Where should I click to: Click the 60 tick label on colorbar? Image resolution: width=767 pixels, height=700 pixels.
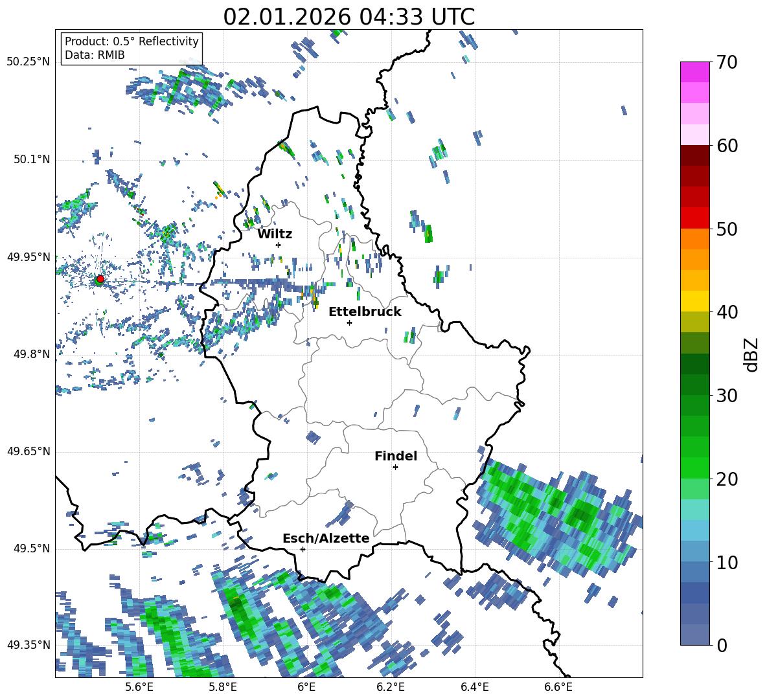pyautogui.click(x=726, y=146)
